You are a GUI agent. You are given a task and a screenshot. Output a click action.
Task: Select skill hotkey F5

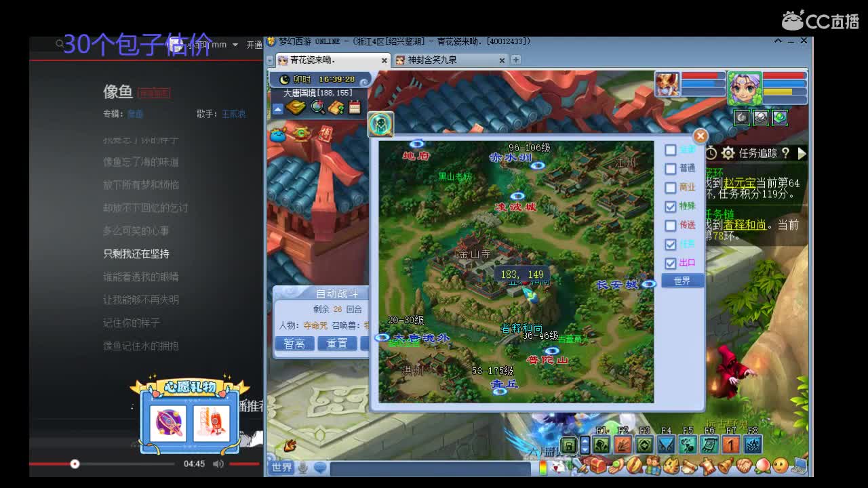pos(688,445)
